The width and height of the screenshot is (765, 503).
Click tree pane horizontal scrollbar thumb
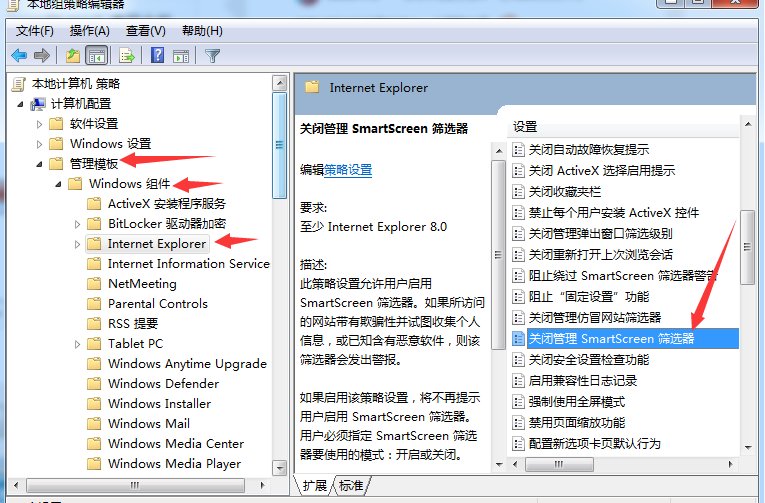[x=135, y=485]
